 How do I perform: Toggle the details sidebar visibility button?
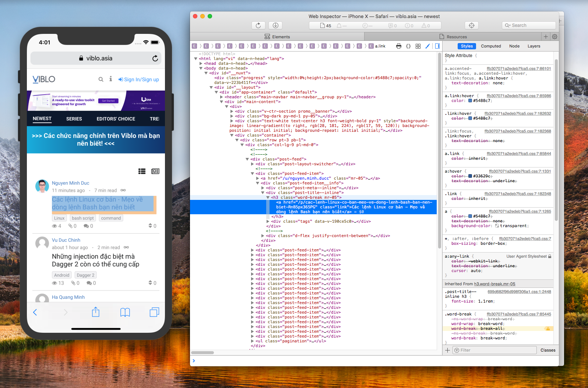[437, 46]
